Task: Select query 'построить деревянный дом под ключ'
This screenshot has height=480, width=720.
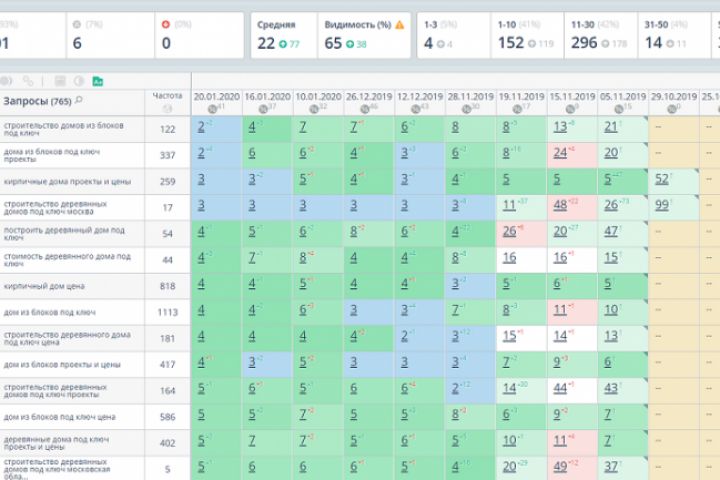Action: 64,234
